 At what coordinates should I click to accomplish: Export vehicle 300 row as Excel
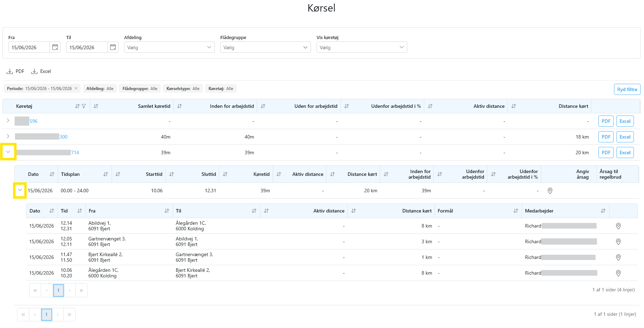click(625, 137)
